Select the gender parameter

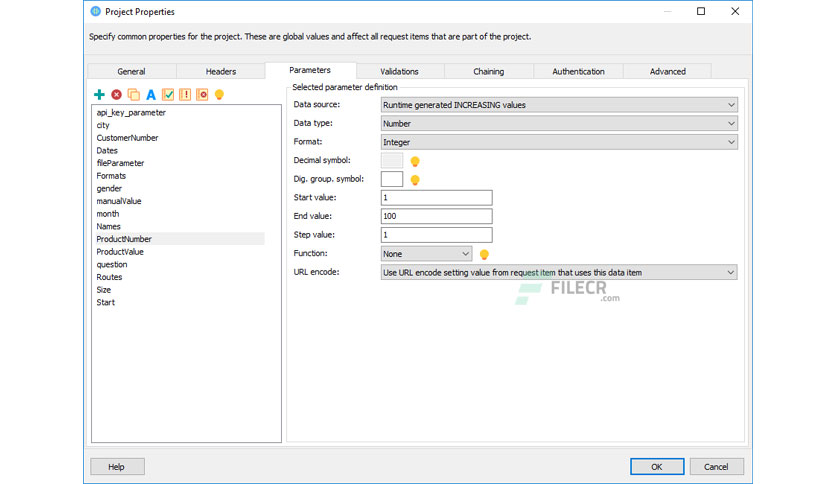click(x=109, y=189)
